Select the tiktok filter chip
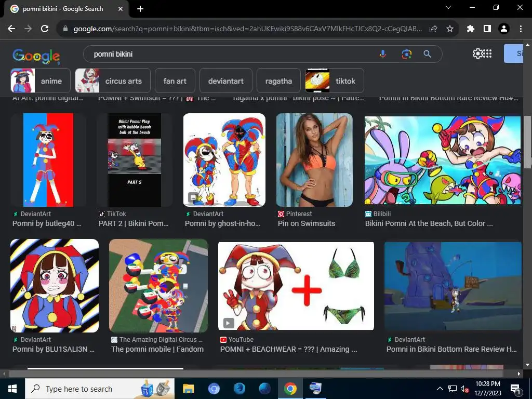This screenshot has width=532, height=399. tap(335, 81)
